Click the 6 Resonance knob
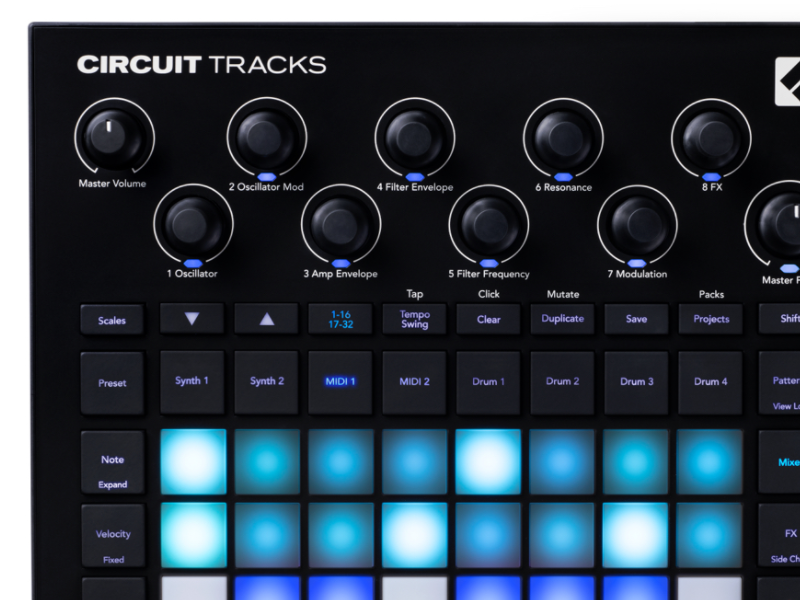Viewport: 800px width, 600px height. tap(563, 138)
